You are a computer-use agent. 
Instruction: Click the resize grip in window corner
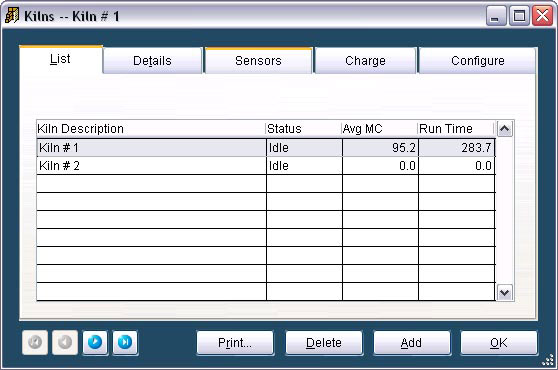[x=548, y=360]
